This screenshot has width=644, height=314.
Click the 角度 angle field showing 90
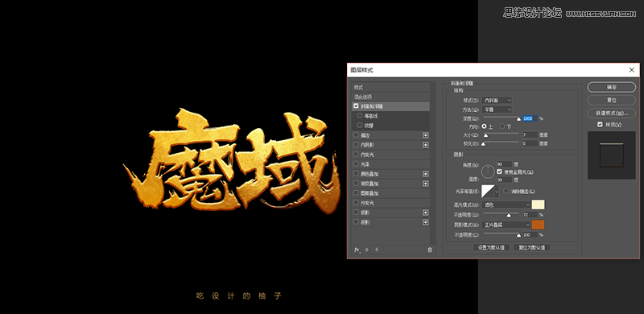(505, 164)
